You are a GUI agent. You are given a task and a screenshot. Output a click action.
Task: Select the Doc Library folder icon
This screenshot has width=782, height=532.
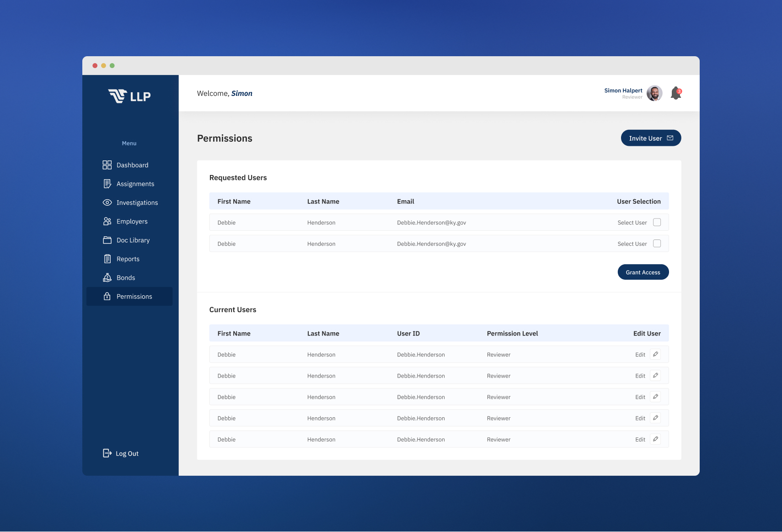click(107, 240)
